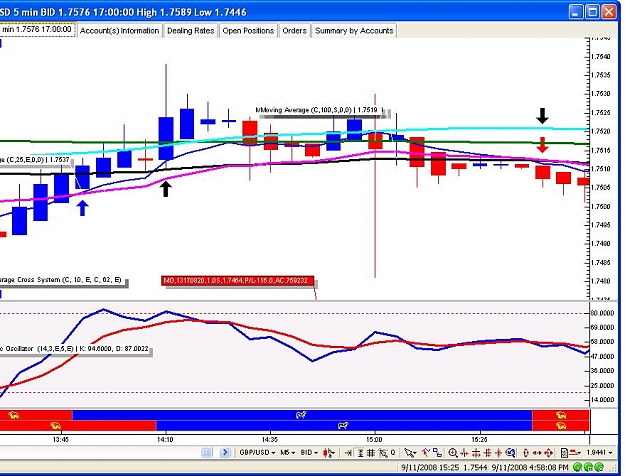
Task: Click the magnifier zoom-in icon
Action: 453,452
